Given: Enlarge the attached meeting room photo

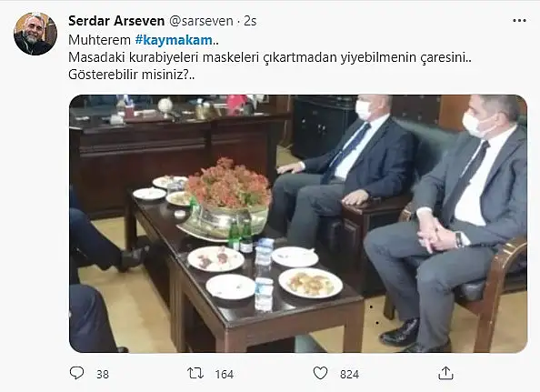Looking at the screenshot, I should (x=298, y=224).
